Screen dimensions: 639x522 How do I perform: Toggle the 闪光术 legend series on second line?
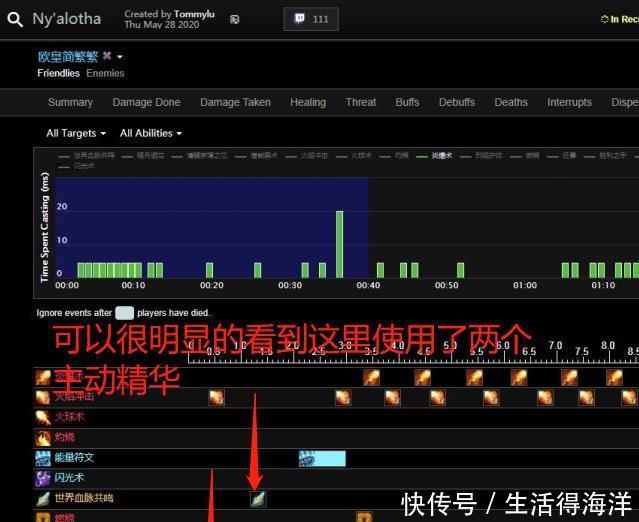(x=77, y=166)
